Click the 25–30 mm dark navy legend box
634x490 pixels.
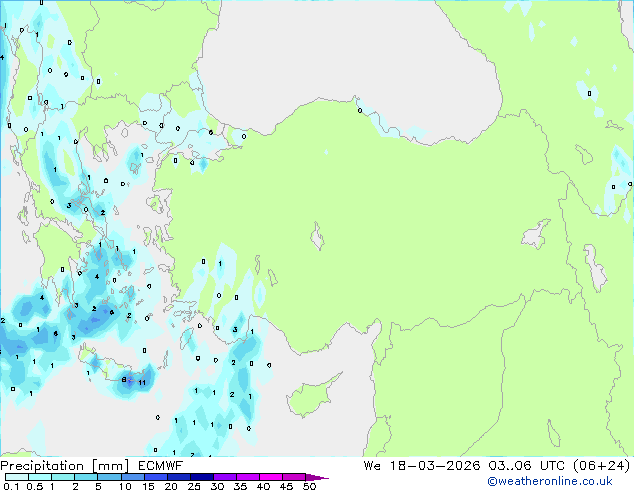tap(201, 477)
